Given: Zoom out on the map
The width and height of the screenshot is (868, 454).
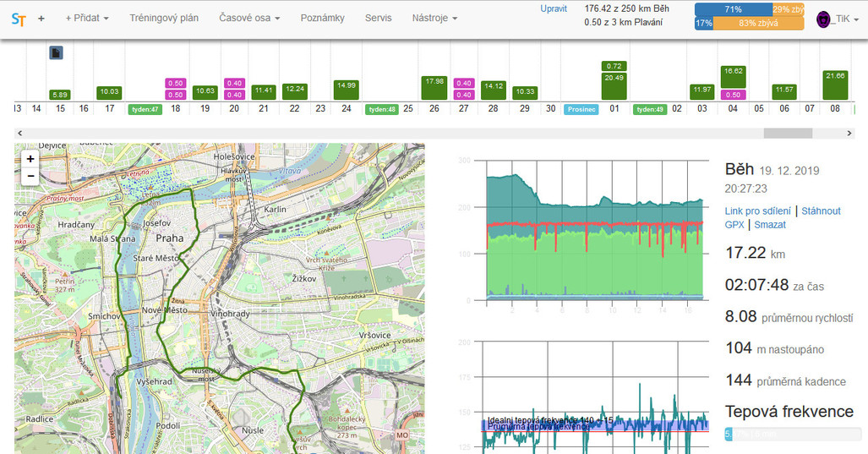Looking at the screenshot, I should click(x=30, y=176).
